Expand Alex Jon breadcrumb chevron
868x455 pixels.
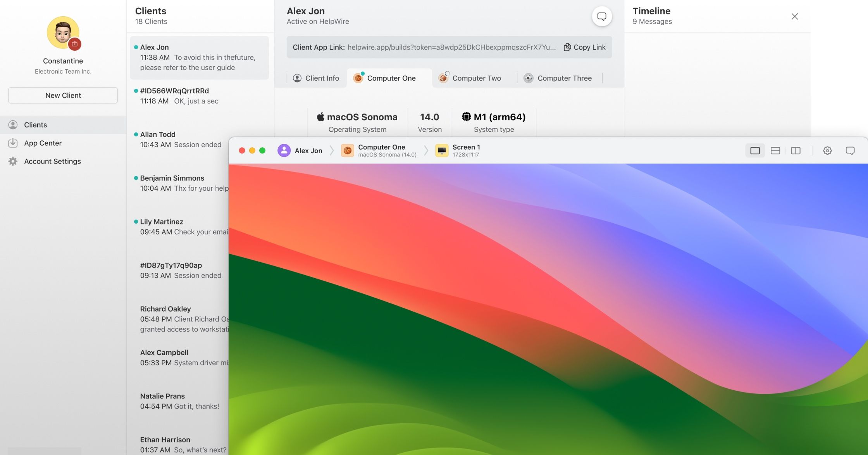332,151
